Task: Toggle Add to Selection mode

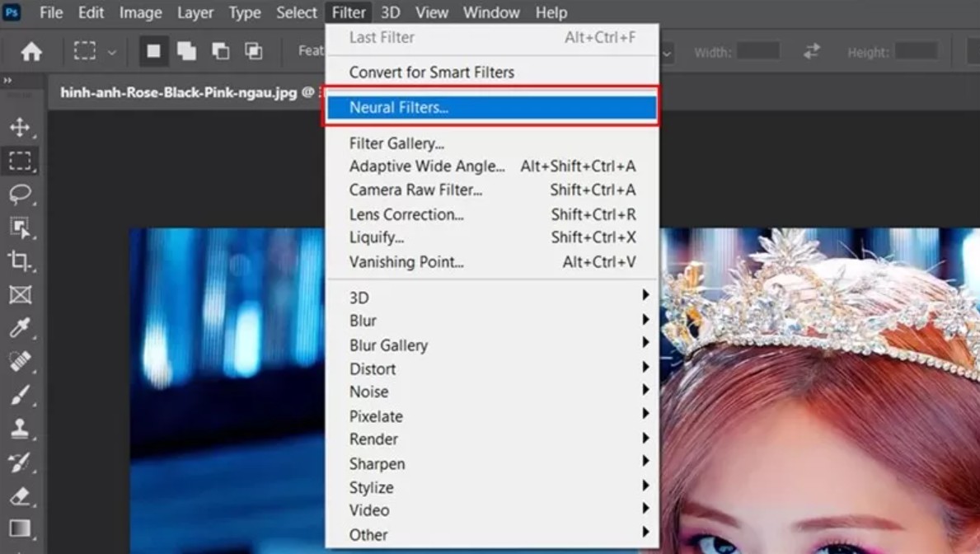Action: 187,52
